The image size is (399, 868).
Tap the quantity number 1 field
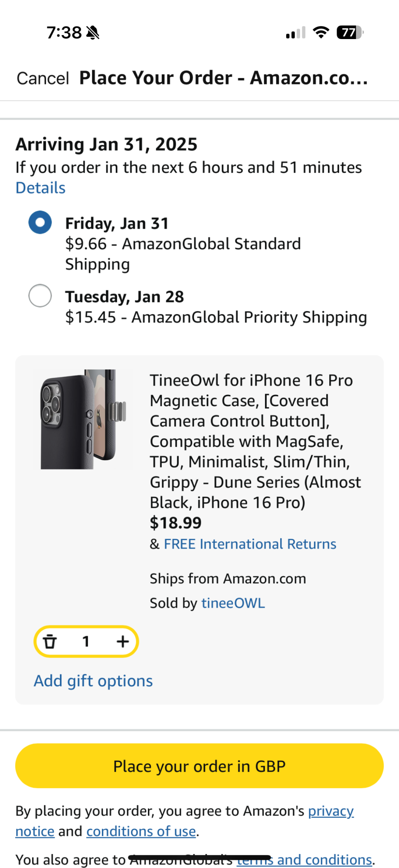pos(86,641)
